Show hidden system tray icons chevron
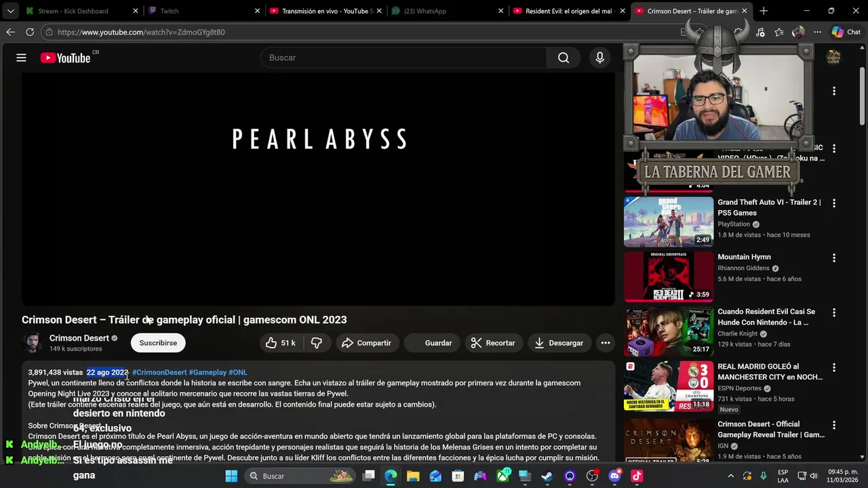Image resolution: width=868 pixels, height=488 pixels. [730, 476]
